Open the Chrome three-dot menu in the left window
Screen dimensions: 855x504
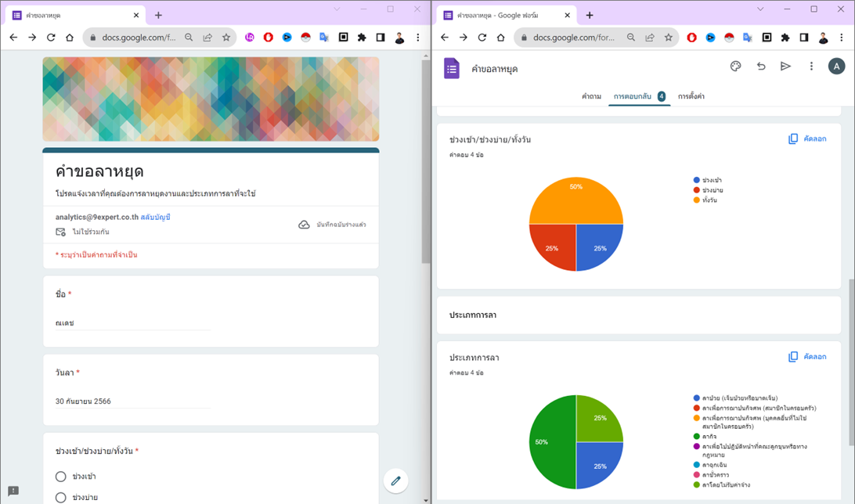tap(417, 37)
